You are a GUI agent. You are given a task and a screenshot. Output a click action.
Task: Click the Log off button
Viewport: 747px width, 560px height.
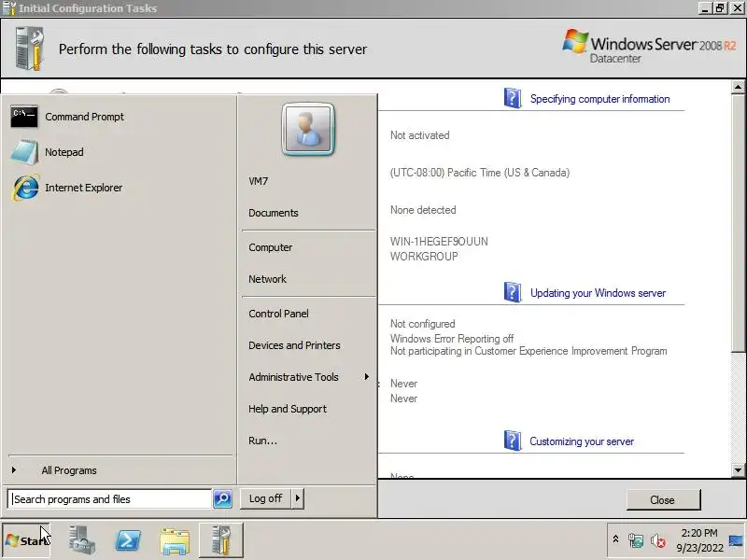265,498
